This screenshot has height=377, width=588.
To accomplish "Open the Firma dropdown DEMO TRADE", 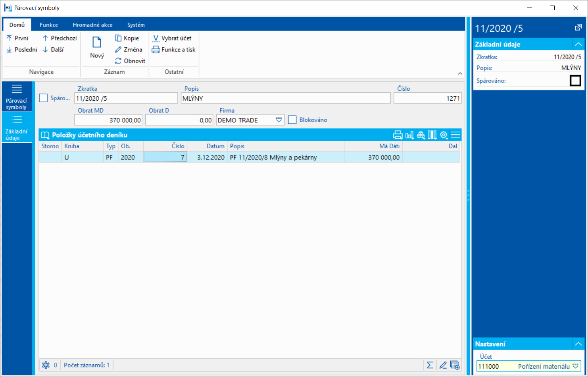I will tap(279, 120).
